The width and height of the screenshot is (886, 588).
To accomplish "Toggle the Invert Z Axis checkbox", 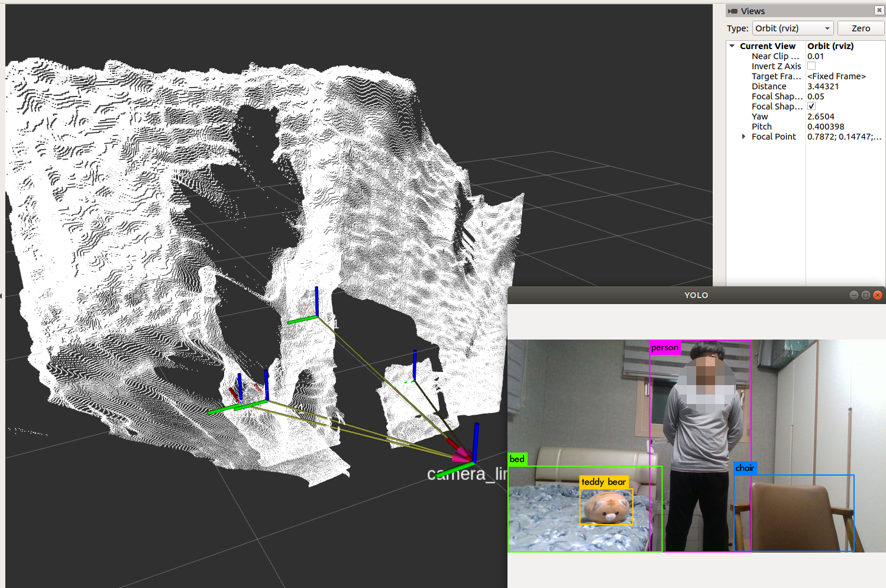I will pyautogui.click(x=811, y=66).
